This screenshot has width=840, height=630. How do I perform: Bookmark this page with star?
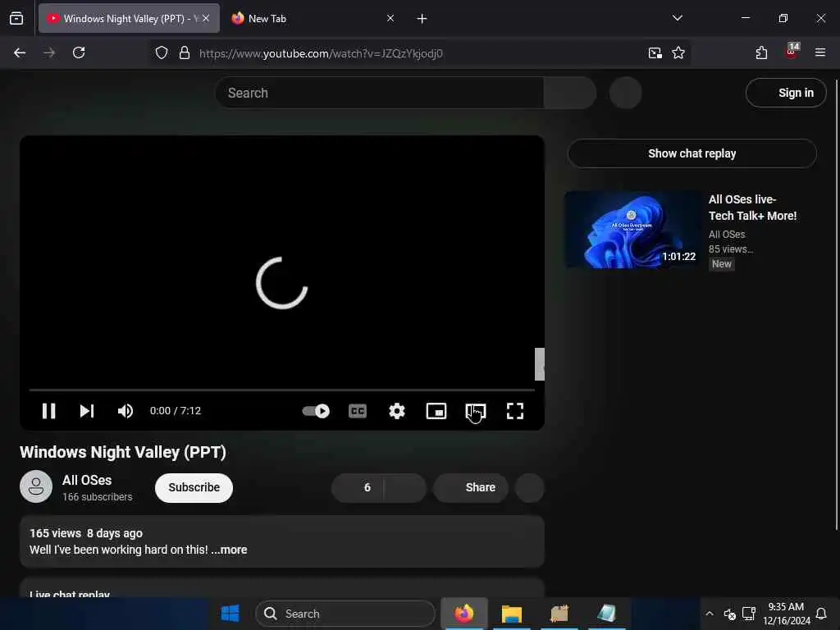[678, 53]
